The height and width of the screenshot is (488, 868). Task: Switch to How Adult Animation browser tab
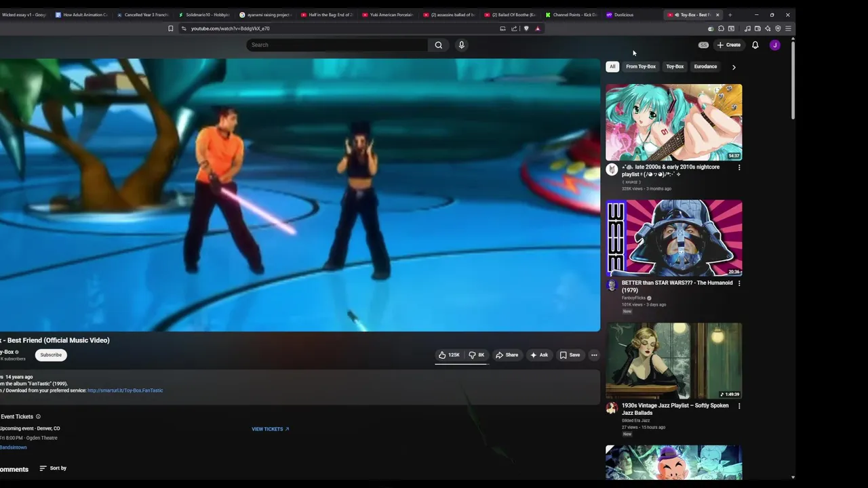(x=81, y=14)
